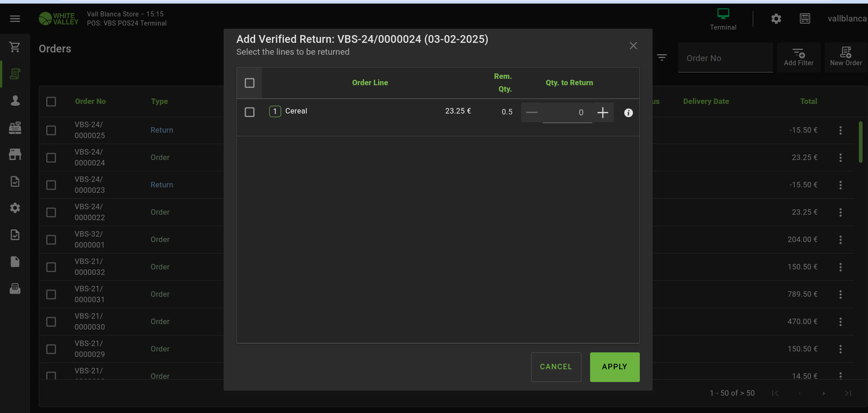Image resolution: width=868 pixels, height=413 pixels.
Task: Open the vallblanca user menu
Action: pyautogui.click(x=847, y=19)
